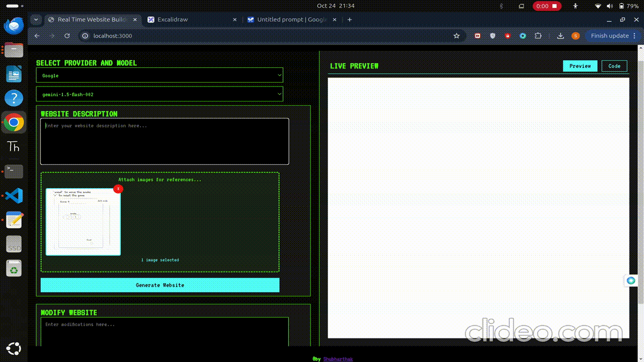Open the attached snake game thumbnail

coord(83,222)
